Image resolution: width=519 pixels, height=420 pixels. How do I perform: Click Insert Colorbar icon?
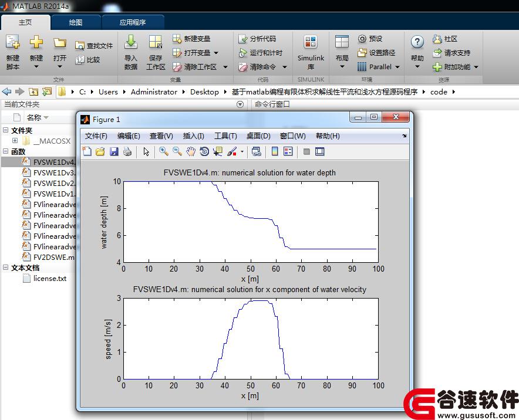[x=275, y=151]
